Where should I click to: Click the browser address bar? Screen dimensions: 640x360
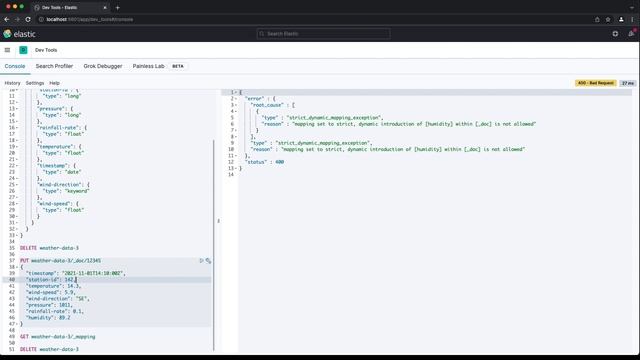314,19
